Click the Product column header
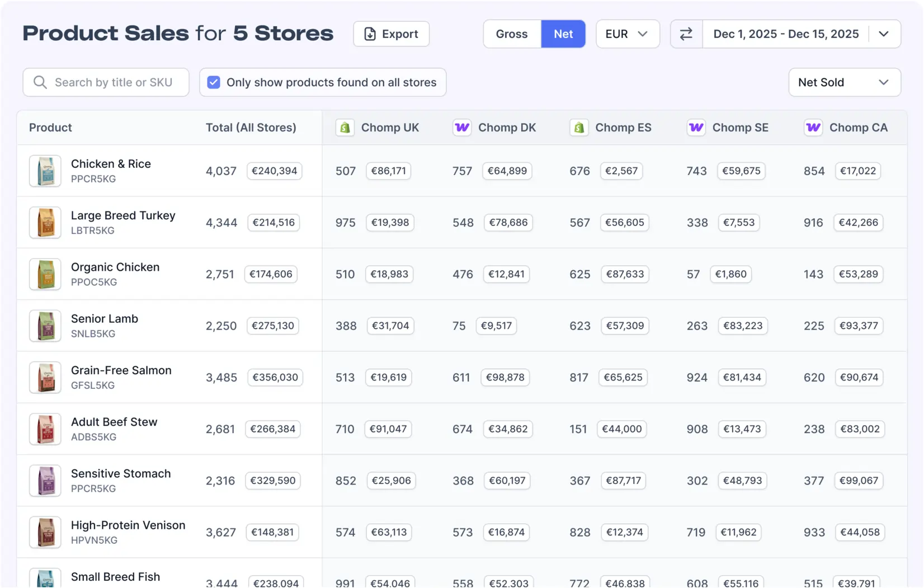The image size is (924, 588). click(50, 128)
